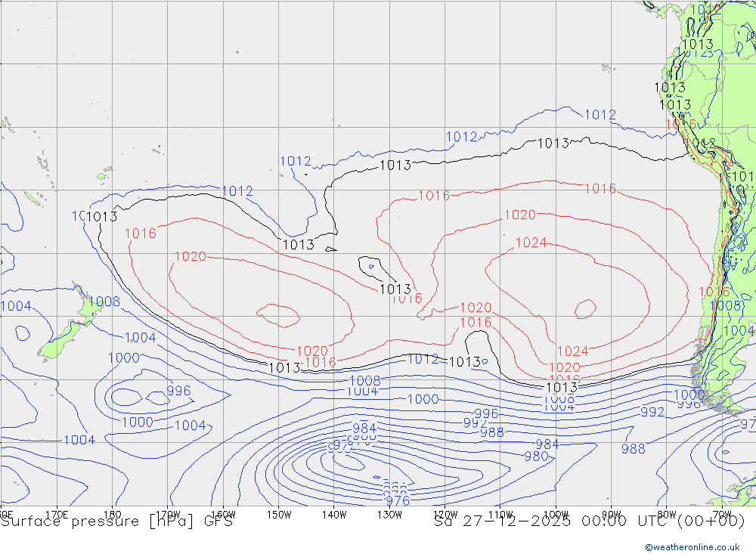The height and width of the screenshot is (554, 756).
Task: Select the "120W" longitude label
Action: 445,515
